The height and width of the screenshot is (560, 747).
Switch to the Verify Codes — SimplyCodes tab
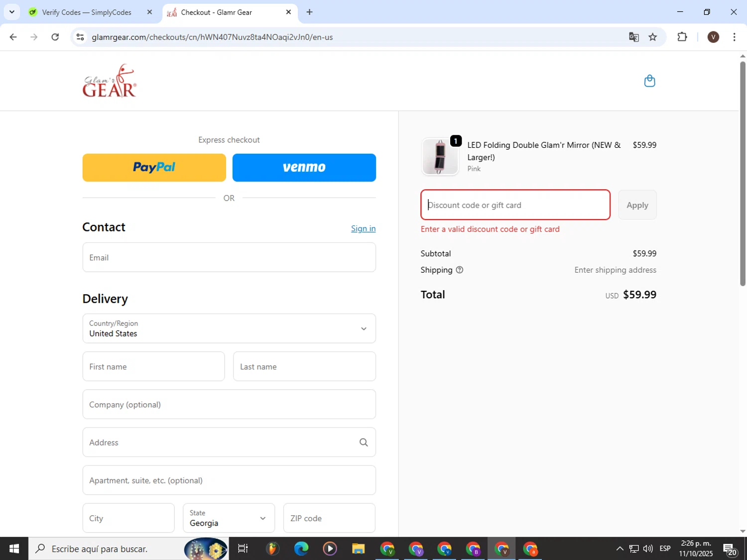[86, 12]
